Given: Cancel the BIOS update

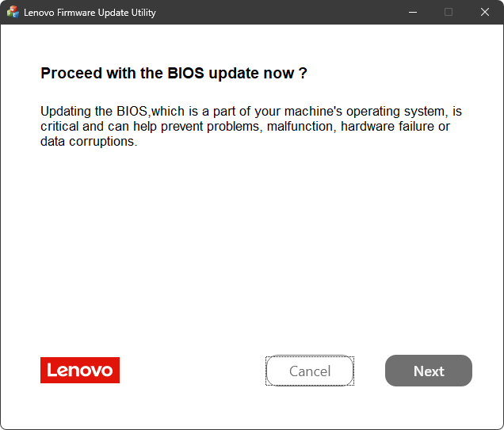Looking at the screenshot, I should [309, 371].
